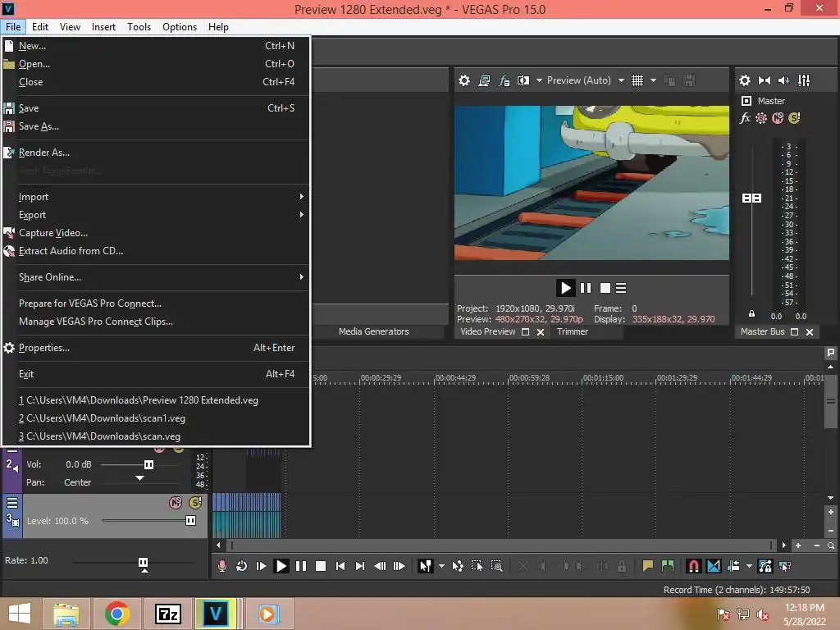The height and width of the screenshot is (630, 840).
Task: Click the Master output square icon
Action: click(x=746, y=101)
